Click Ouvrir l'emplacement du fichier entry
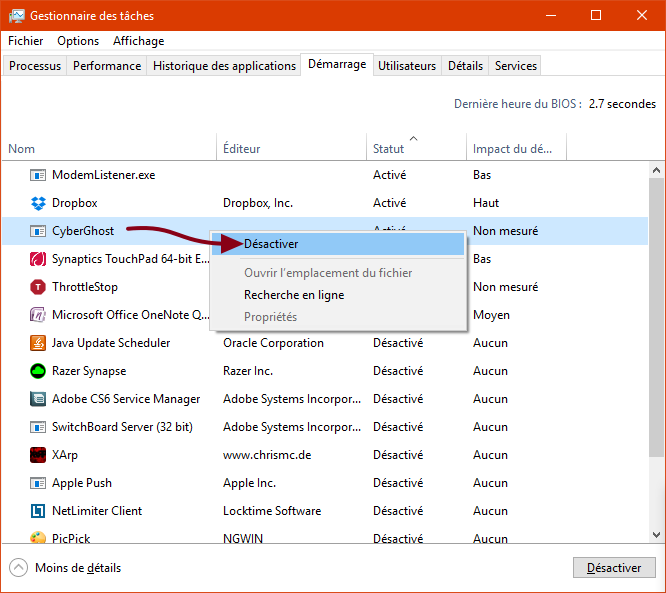This screenshot has width=666, height=593. [338, 273]
